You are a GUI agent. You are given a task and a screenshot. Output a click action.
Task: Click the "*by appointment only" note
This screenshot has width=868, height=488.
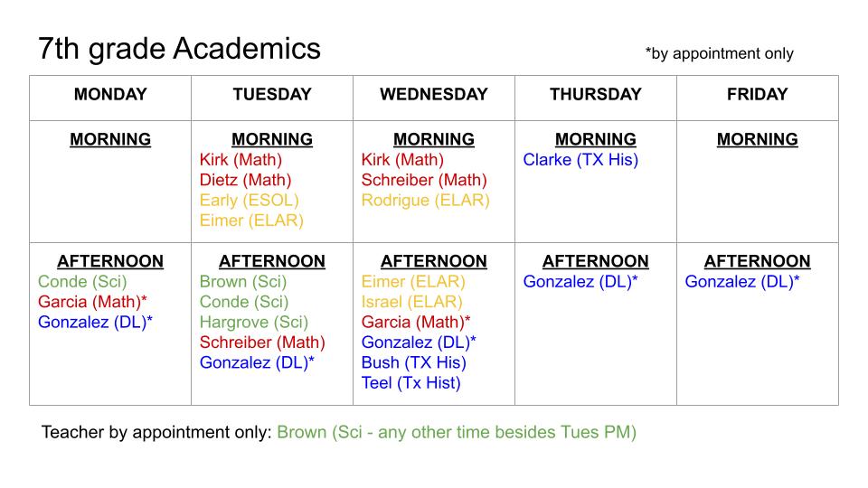pyautogui.click(x=719, y=53)
